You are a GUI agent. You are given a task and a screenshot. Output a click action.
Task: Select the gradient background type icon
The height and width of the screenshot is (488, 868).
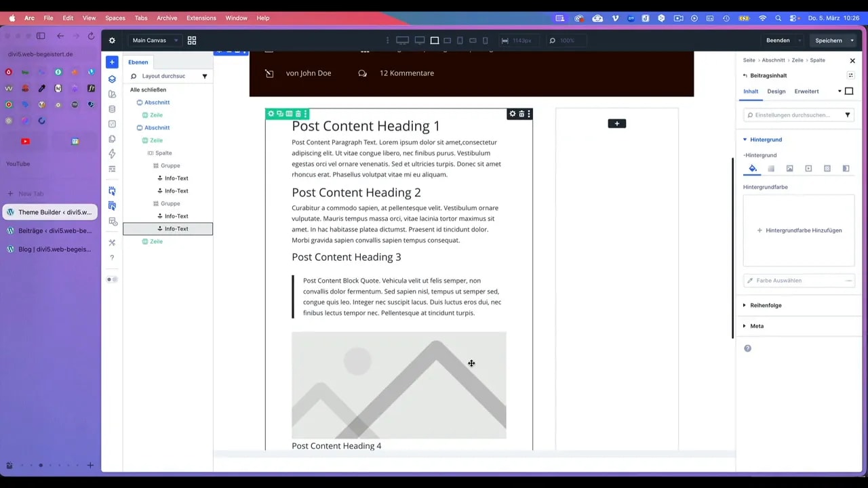(x=771, y=169)
